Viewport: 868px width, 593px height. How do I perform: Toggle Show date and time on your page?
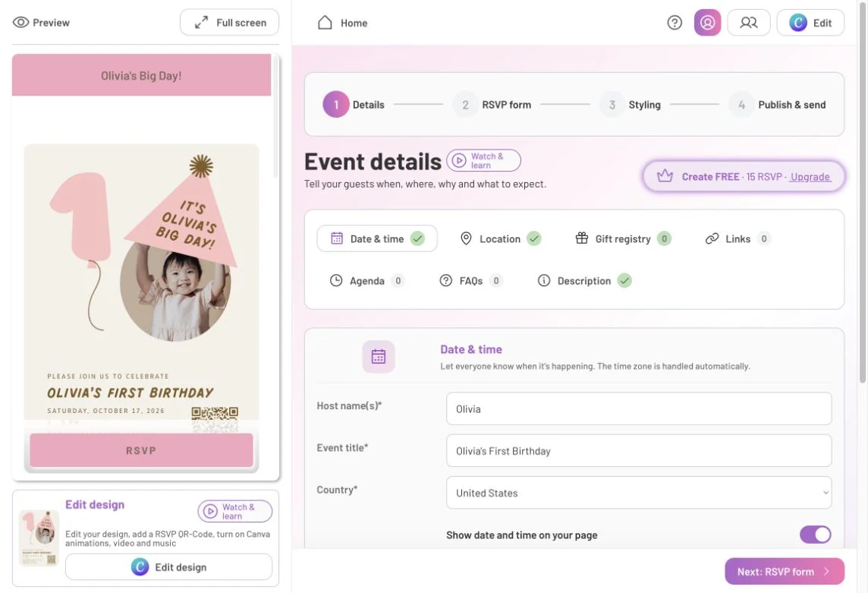pos(815,535)
